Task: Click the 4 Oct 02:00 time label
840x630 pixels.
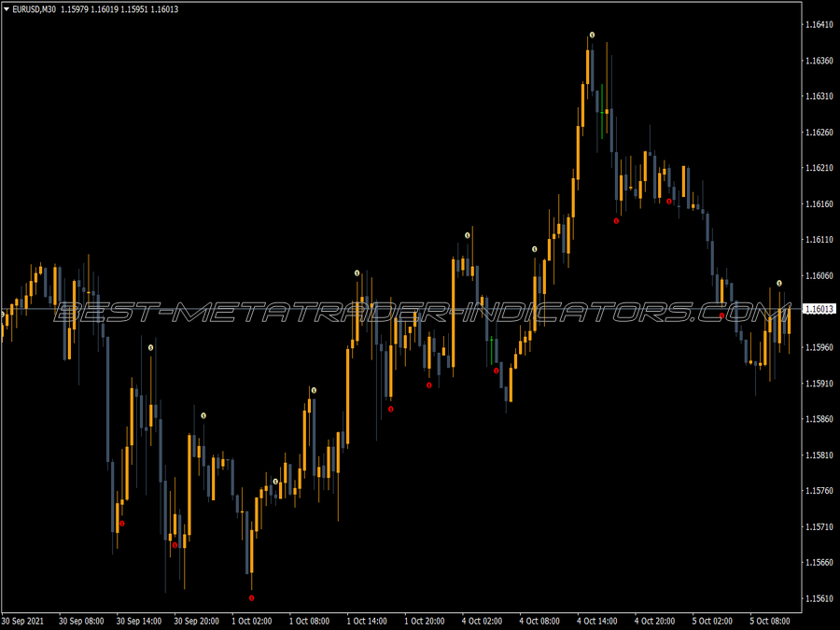Action: 483,621
